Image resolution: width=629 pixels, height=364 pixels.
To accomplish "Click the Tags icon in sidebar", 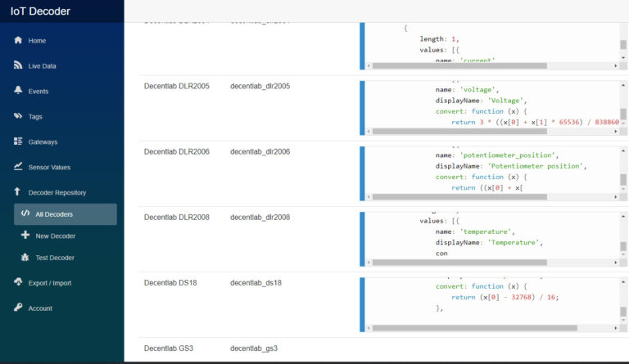I will pyautogui.click(x=18, y=116).
